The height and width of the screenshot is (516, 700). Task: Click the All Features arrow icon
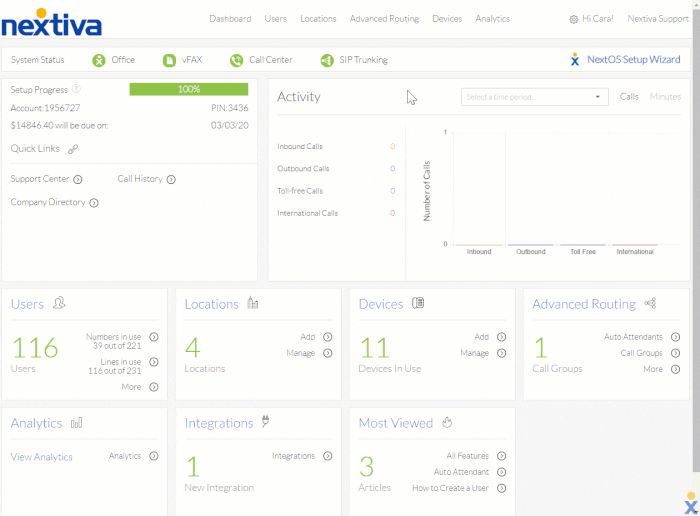pos(502,456)
